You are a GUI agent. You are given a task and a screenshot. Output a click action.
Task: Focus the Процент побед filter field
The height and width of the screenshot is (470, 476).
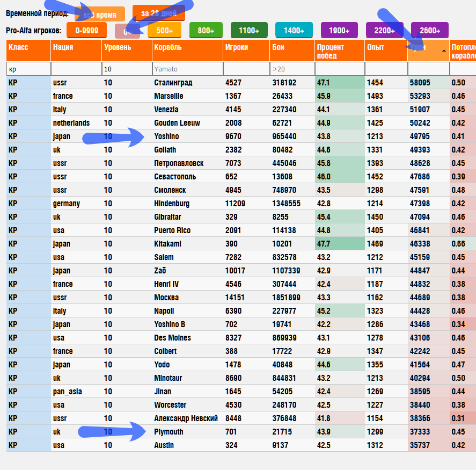point(340,69)
